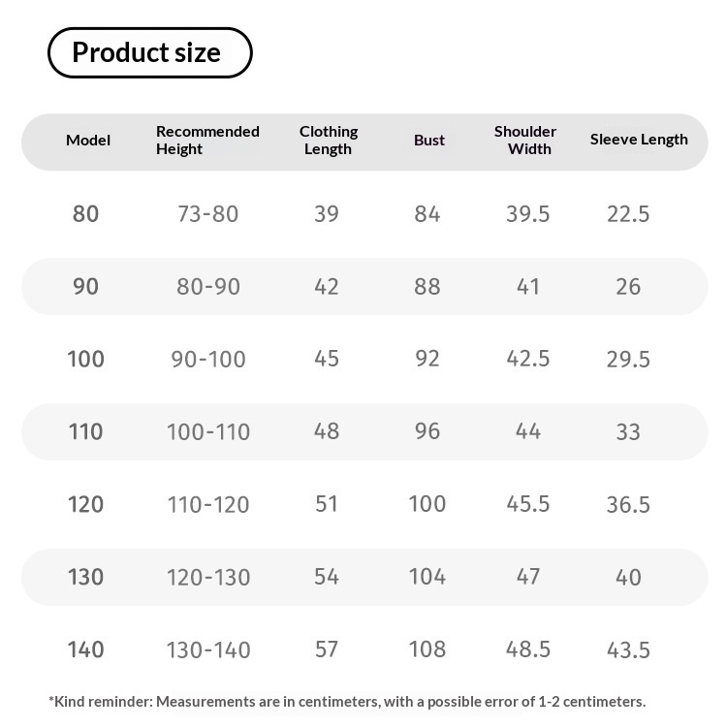The height and width of the screenshot is (728, 727).
Task: Select the Bust column header
Action: point(429,141)
